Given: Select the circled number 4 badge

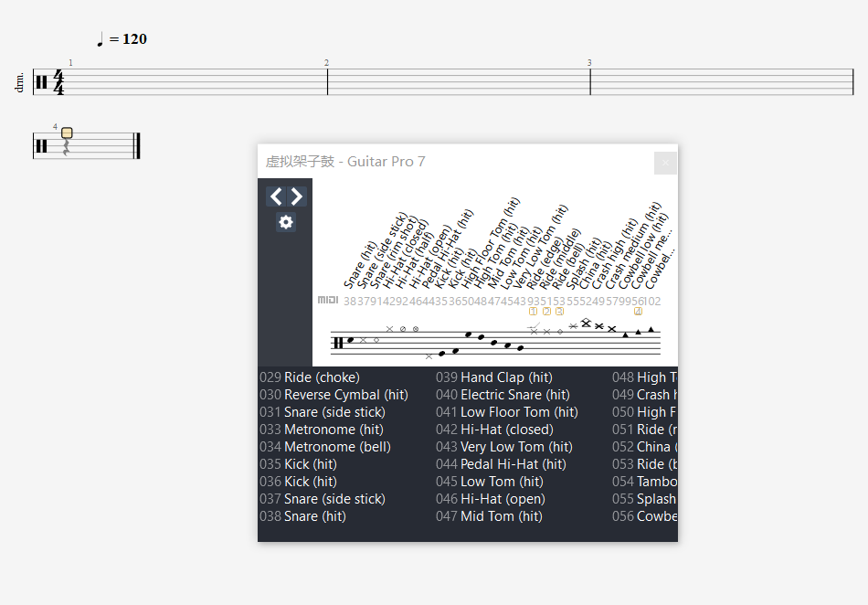Looking at the screenshot, I should (x=638, y=311).
